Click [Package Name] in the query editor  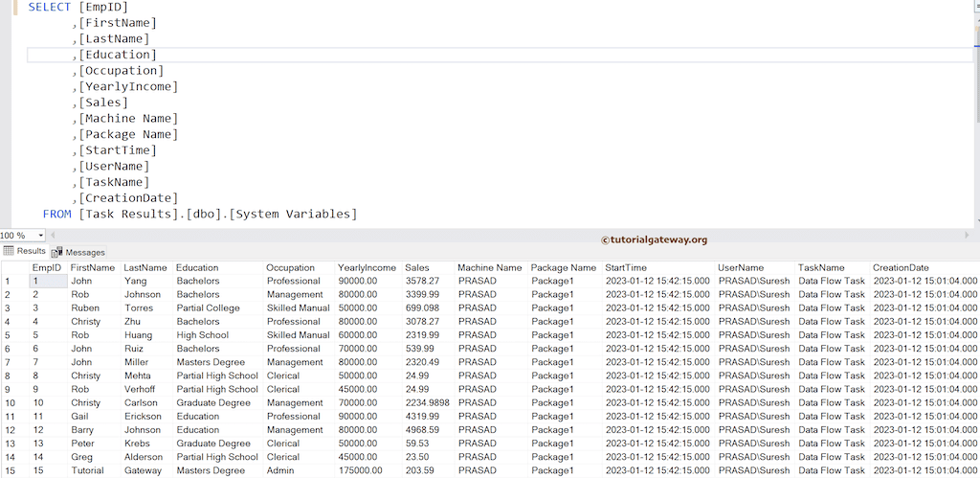click(x=128, y=134)
